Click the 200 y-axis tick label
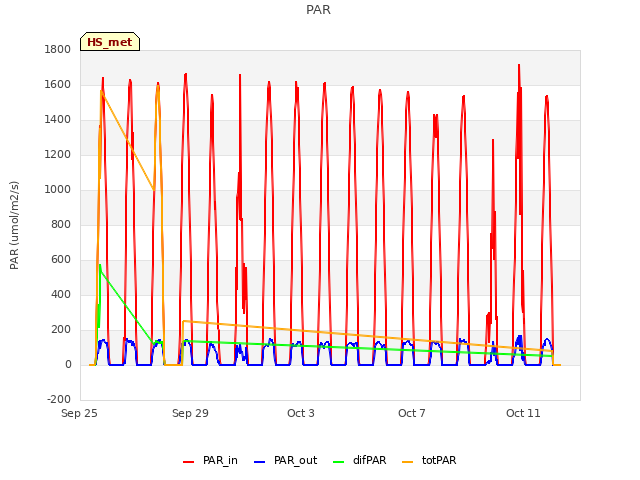The width and height of the screenshot is (640, 480). pos(61,329)
